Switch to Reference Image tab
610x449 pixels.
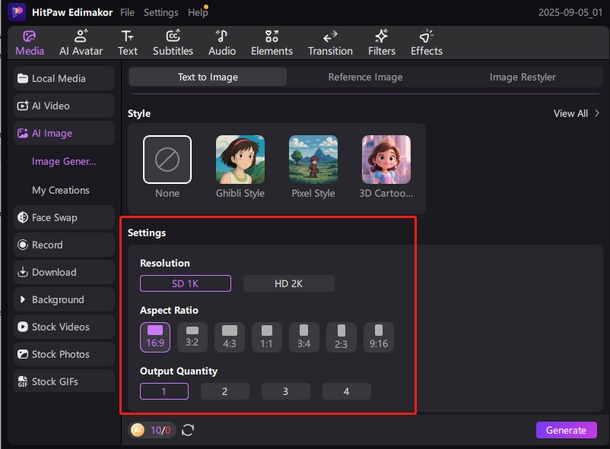click(x=365, y=77)
